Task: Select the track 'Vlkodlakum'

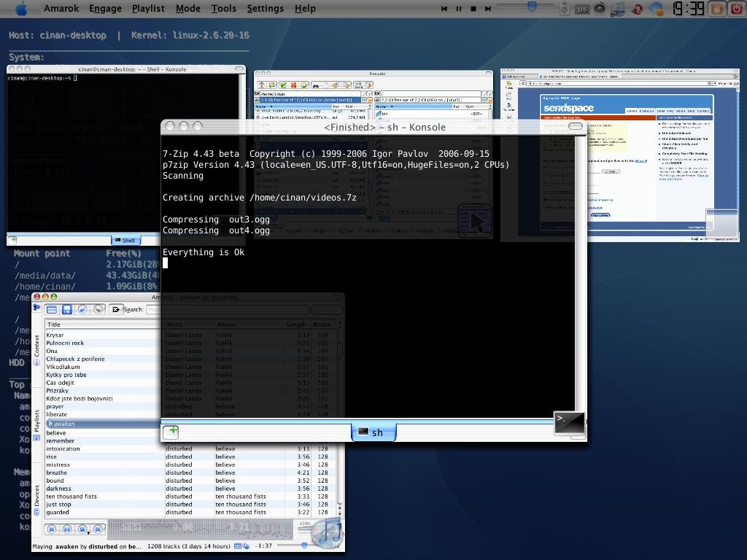Action: click(x=63, y=367)
